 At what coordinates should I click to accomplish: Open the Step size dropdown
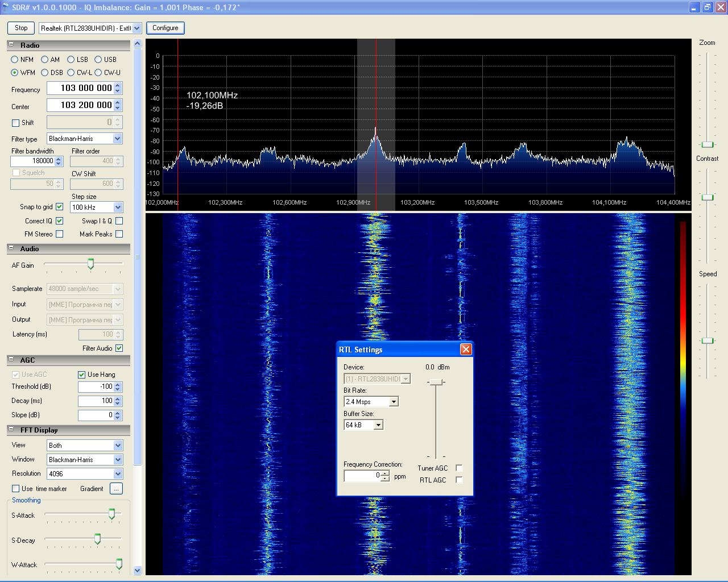tap(118, 207)
